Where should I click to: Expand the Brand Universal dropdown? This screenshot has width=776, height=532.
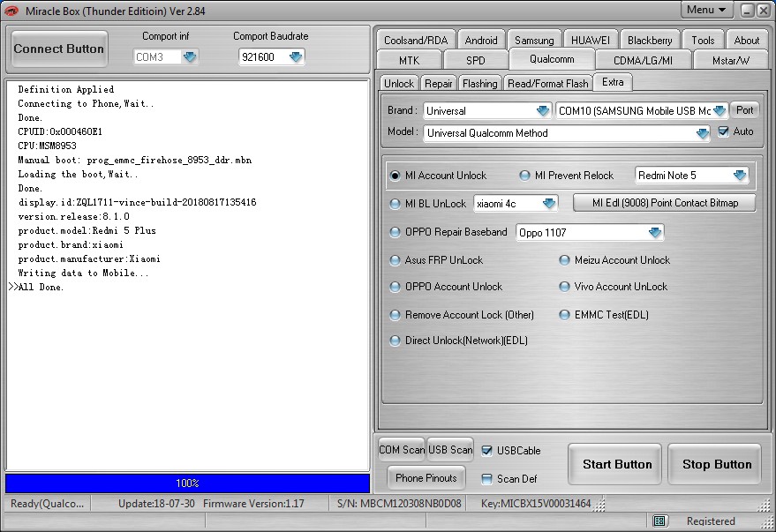tap(543, 111)
